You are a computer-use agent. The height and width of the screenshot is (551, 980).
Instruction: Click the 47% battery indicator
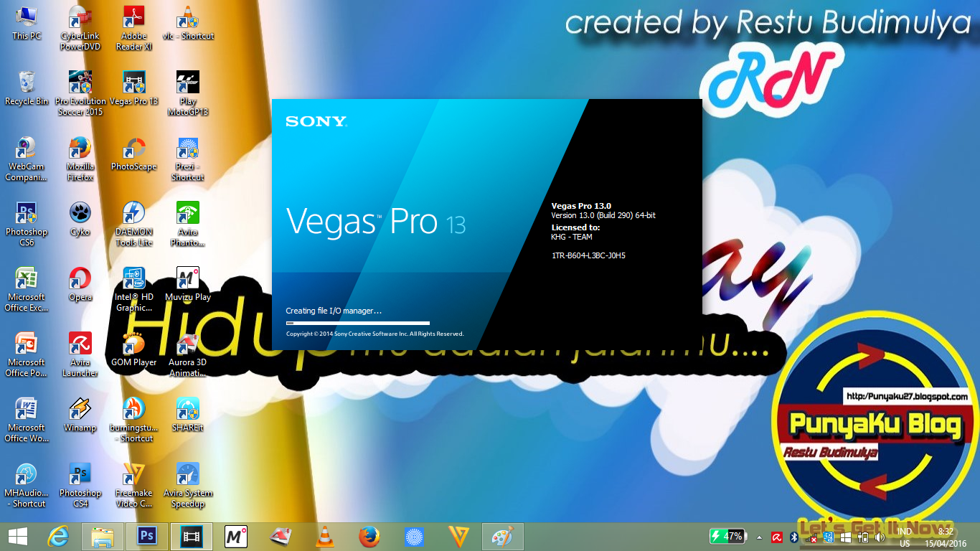click(x=727, y=537)
